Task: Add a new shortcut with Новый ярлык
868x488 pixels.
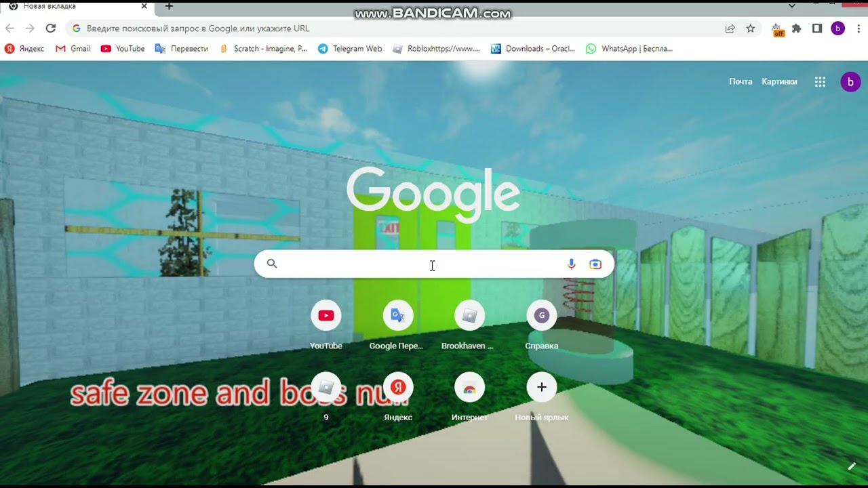Action: pyautogui.click(x=541, y=397)
